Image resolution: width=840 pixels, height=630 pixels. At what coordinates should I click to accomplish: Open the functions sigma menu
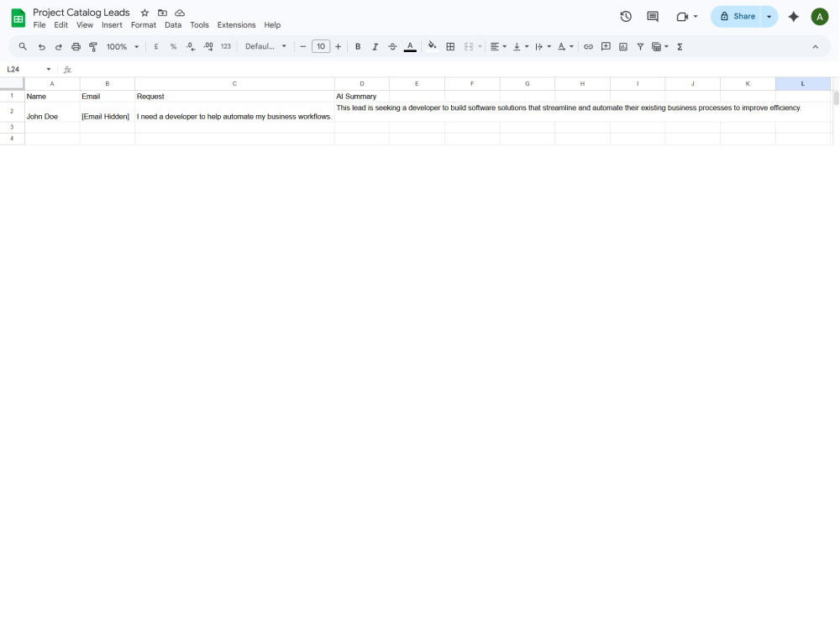[680, 46]
